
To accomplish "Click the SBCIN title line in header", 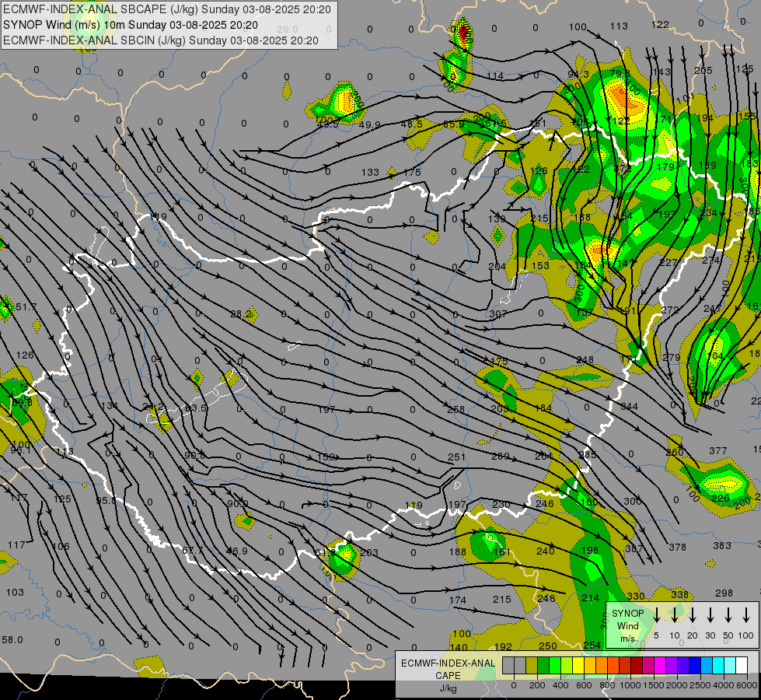I will pos(161,40).
